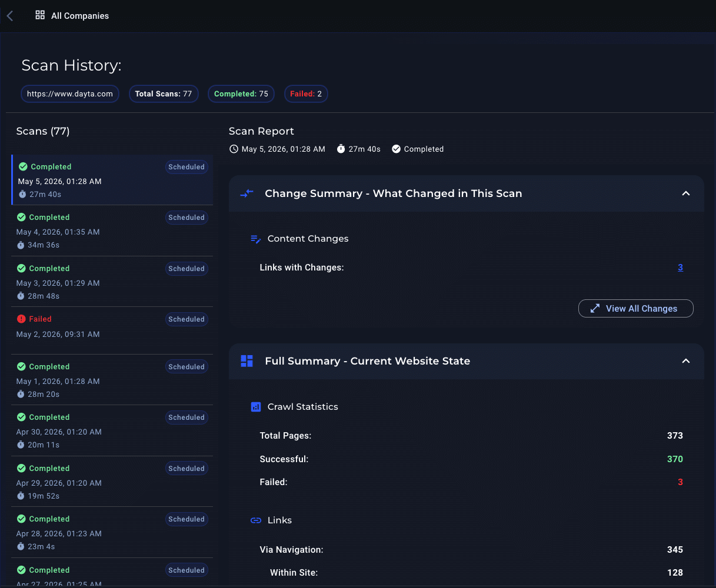This screenshot has height=588, width=716.
Task: Click the Apr 28, 2026, 01:23 AM date
Action: click(x=59, y=533)
